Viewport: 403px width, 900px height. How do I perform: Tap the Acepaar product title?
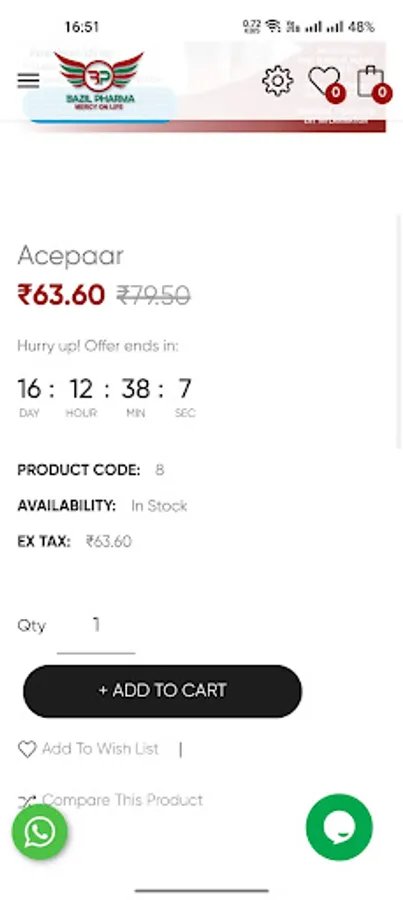71,256
